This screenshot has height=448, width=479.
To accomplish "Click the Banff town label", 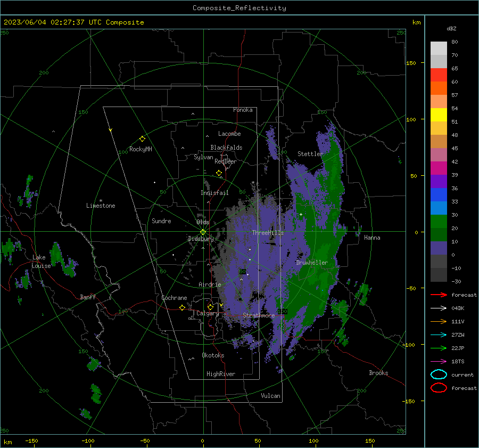I will coord(88,297).
